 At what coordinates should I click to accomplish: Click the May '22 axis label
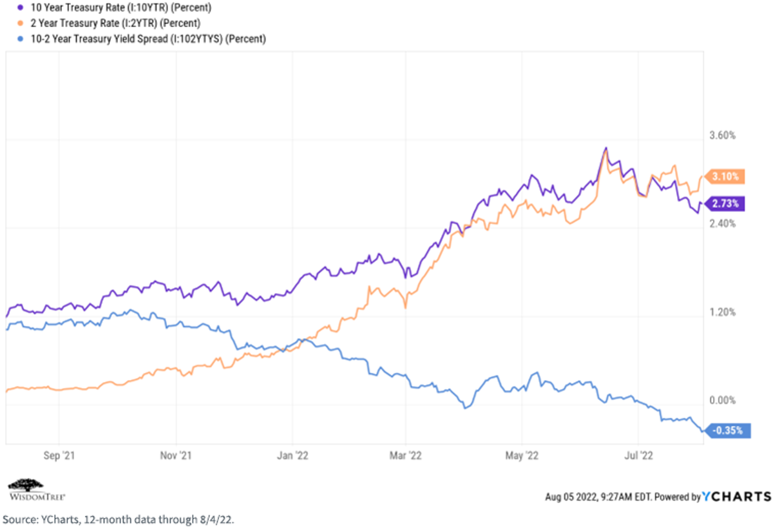522,456
